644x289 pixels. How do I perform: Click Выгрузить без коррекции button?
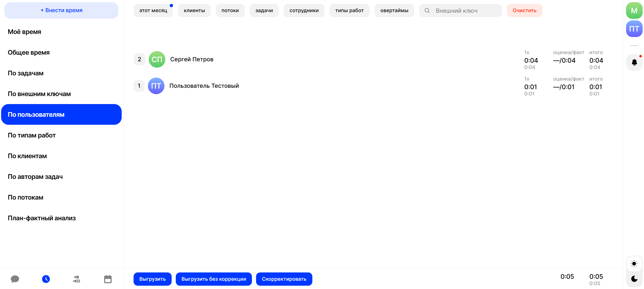[214, 279]
